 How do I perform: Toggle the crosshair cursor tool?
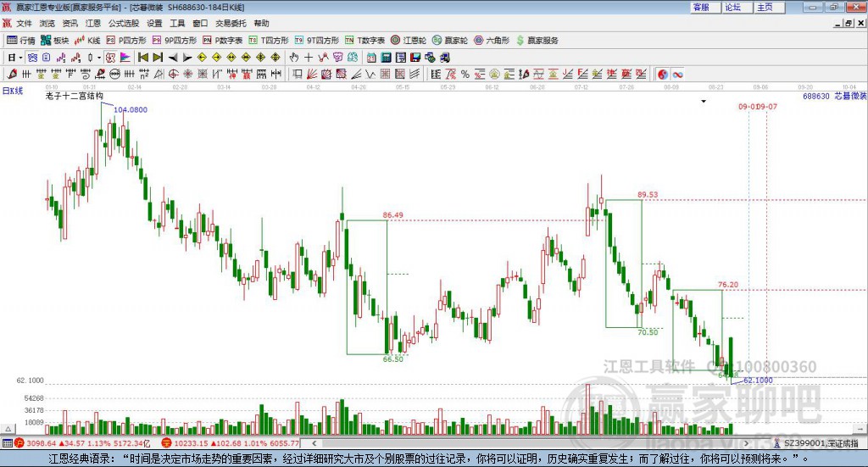(309, 58)
